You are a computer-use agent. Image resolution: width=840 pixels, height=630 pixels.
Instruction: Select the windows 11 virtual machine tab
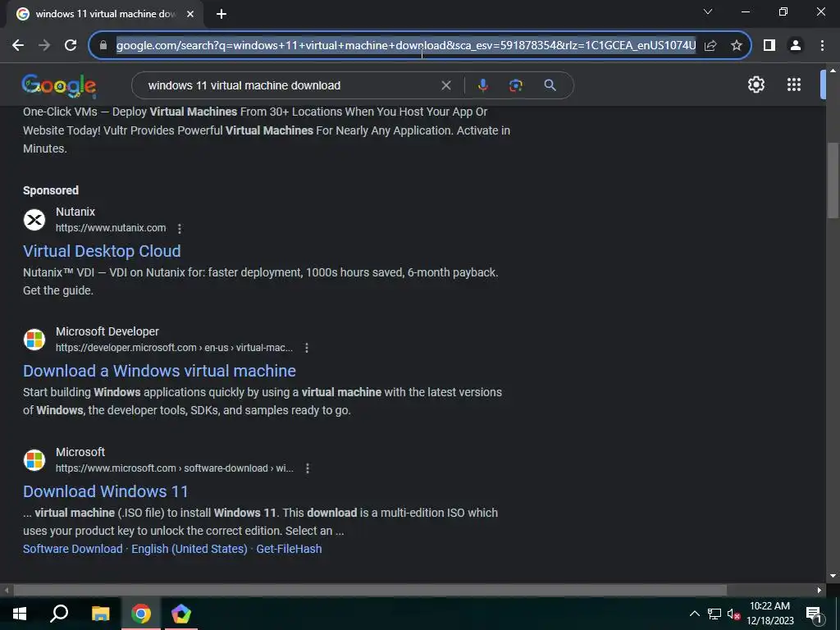105,15
